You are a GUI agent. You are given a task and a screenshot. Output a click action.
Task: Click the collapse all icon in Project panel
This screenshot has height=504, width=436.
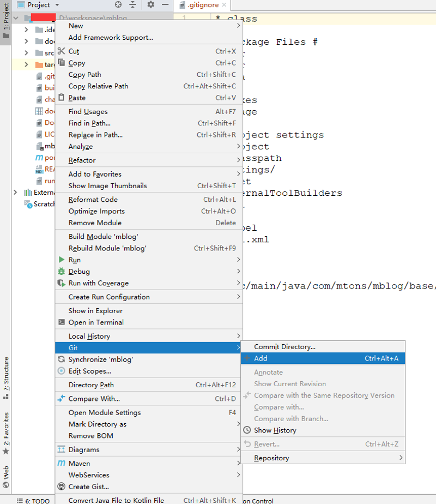[x=132, y=4]
